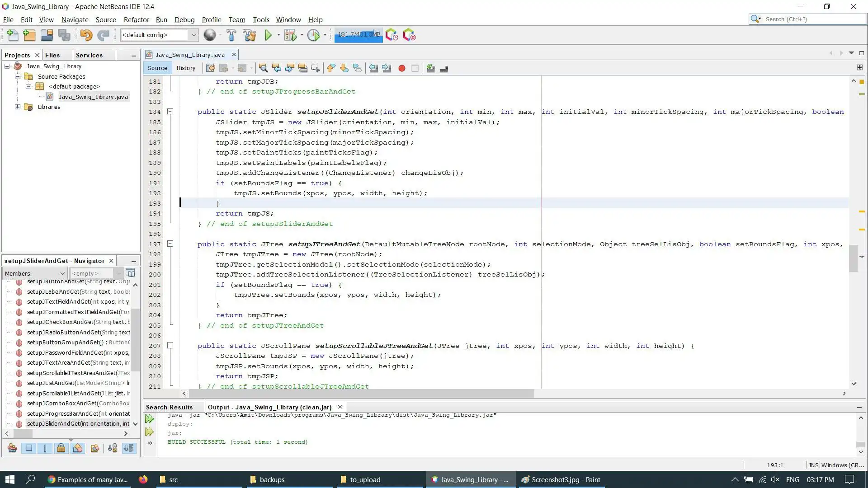Expand the Libraries tree node
This screenshot has height=488, width=868.
click(x=18, y=107)
